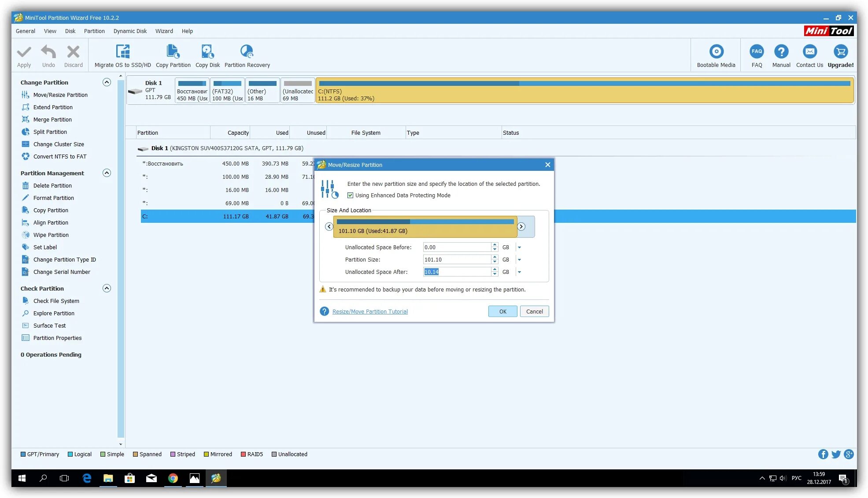Click the Contact Us envelope icon
This screenshot has width=868, height=498.
pyautogui.click(x=809, y=52)
